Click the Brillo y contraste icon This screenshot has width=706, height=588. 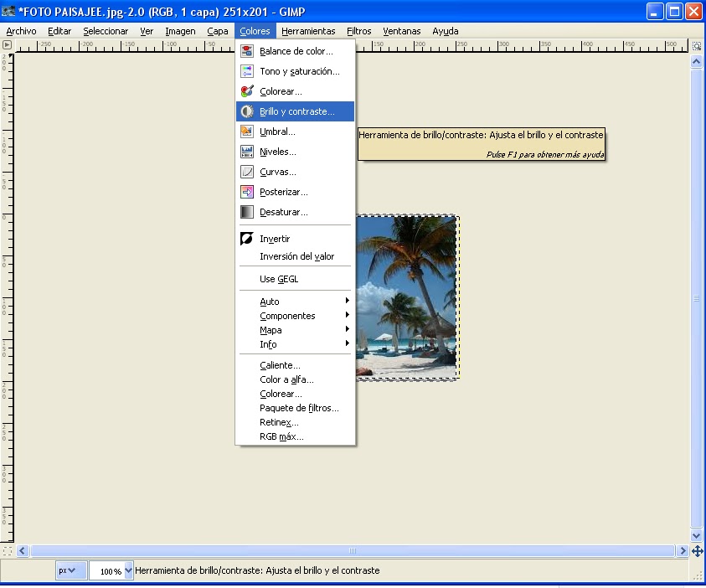pyautogui.click(x=247, y=111)
